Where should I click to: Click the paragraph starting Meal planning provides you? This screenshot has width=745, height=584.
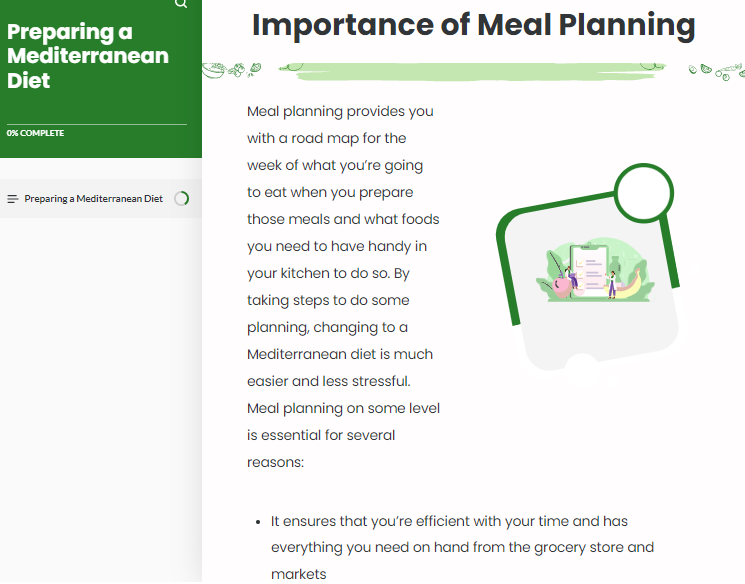(343, 287)
